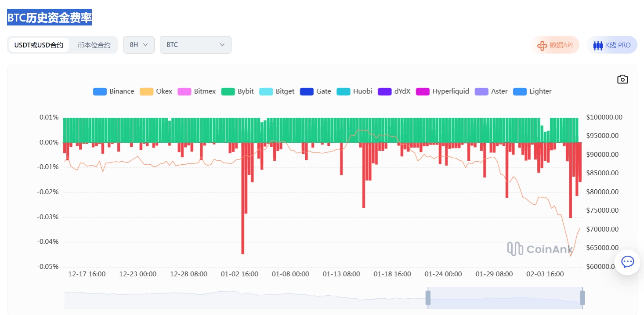Open the 8H interval dropdown
Screen dimensions: 644x315
[139, 45]
